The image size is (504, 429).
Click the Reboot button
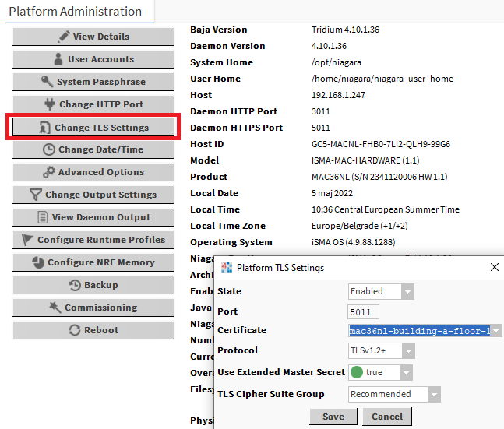pos(93,330)
